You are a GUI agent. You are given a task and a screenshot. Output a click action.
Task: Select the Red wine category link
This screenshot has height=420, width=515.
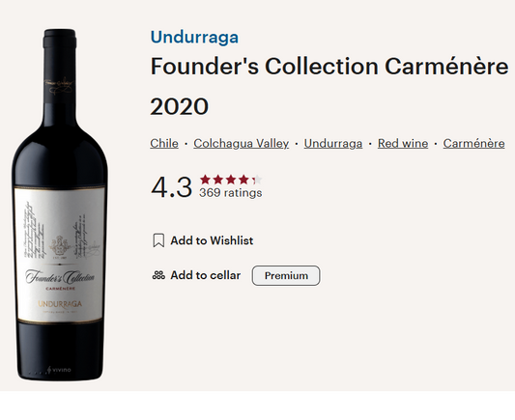click(x=403, y=144)
